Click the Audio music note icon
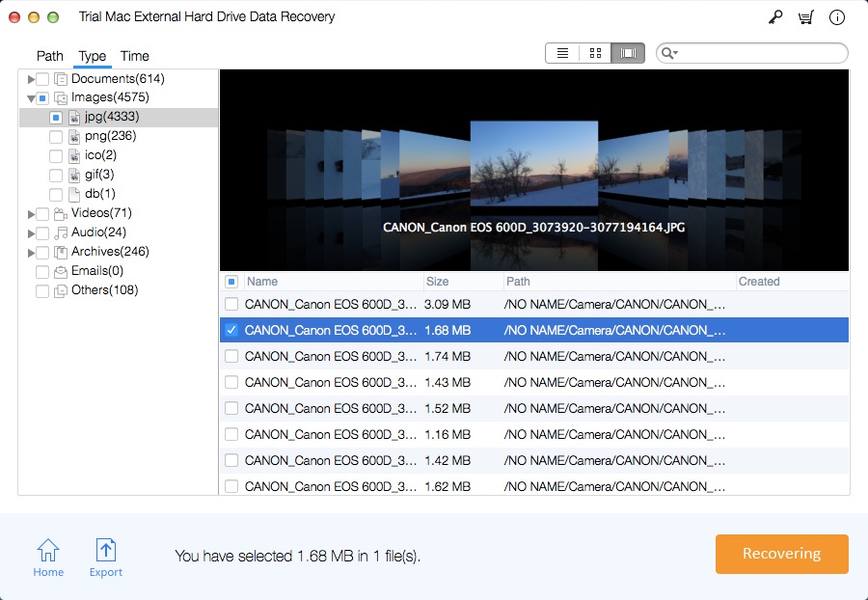868x600 pixels. click(x=61, y=233)
